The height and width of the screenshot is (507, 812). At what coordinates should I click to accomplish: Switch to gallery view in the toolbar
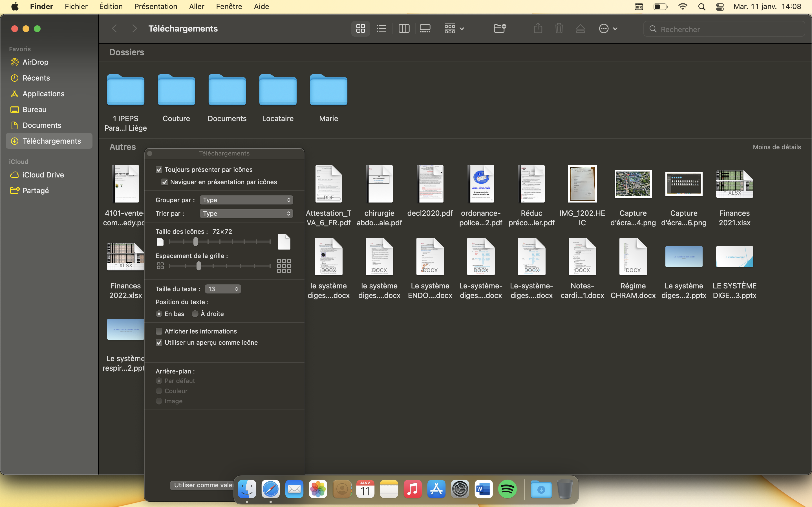click(x=425, y=28)
